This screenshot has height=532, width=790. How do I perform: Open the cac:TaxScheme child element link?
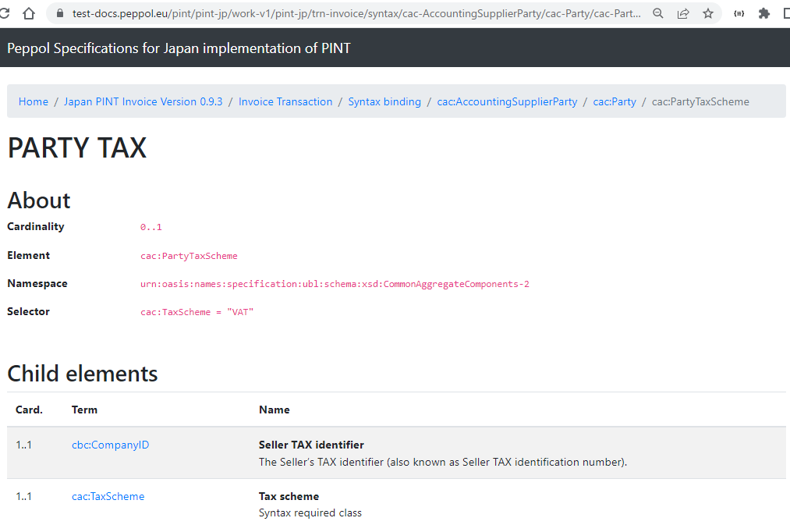click(x=108, y=496)
